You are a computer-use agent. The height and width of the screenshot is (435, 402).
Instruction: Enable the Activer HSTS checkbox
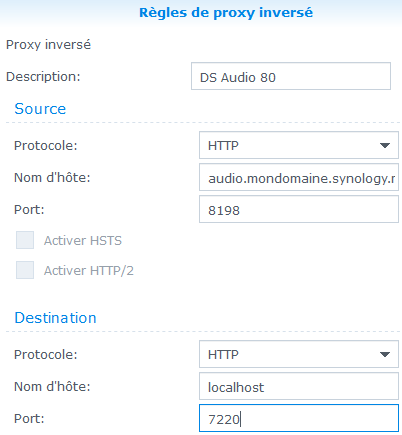(25, 240)
